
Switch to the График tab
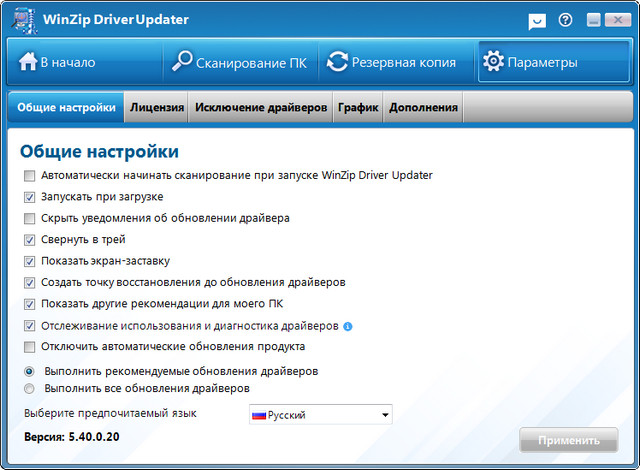coord(357,108)
